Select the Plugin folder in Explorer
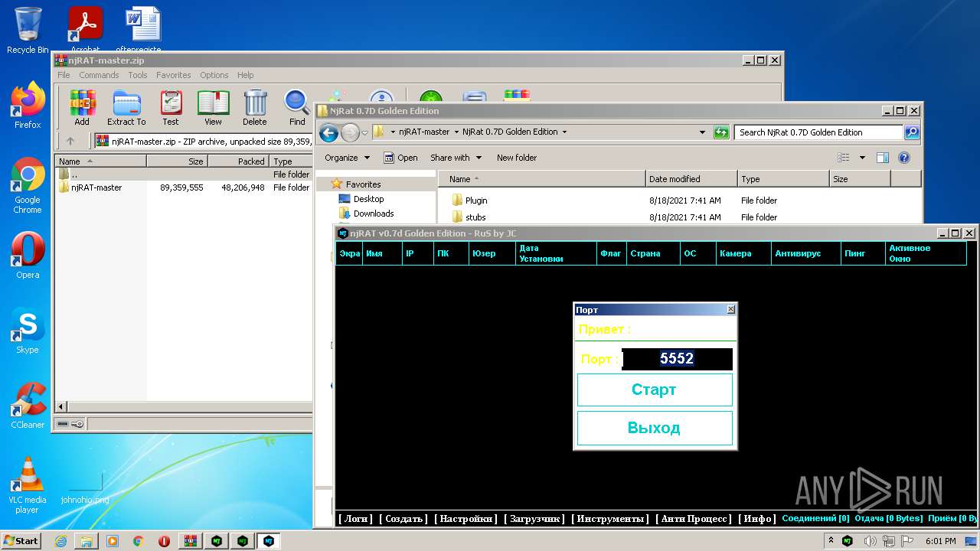Image resolution: width=980 pixels, height=551 pixels. pyautogui.click(x=476, y=201)
